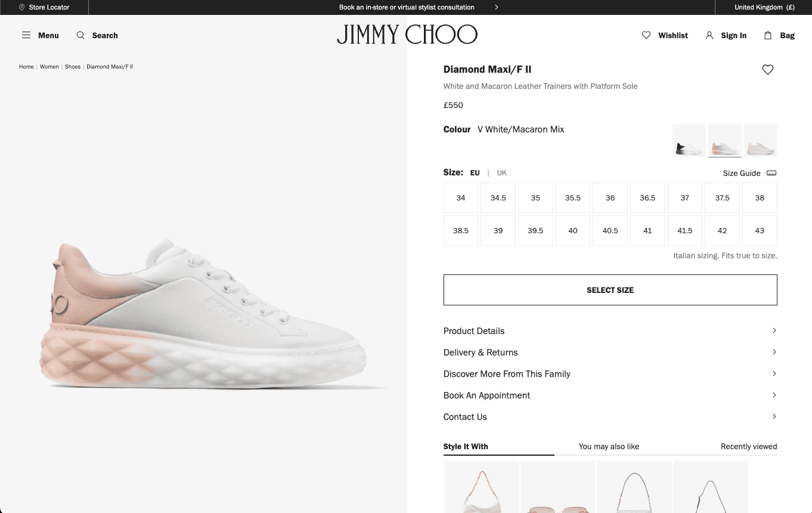Select EU size 40.5
The width and height of the screenshot is (812, 513).
(610, 230)
